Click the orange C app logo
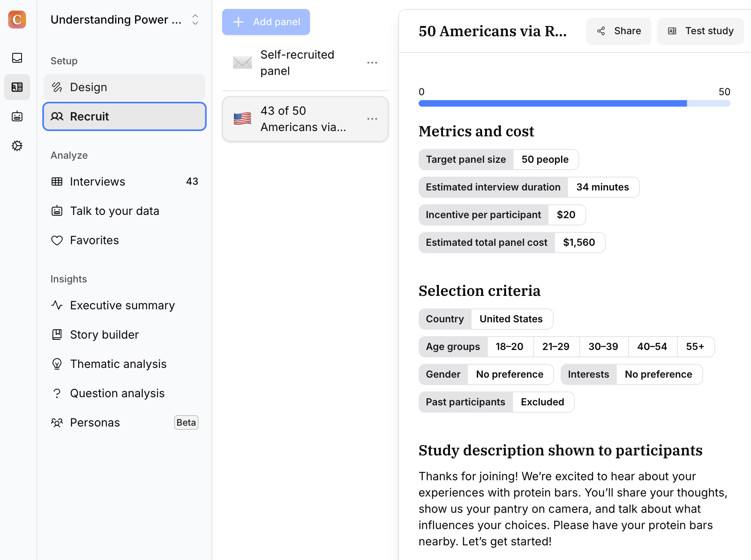 tap(17, 20)
